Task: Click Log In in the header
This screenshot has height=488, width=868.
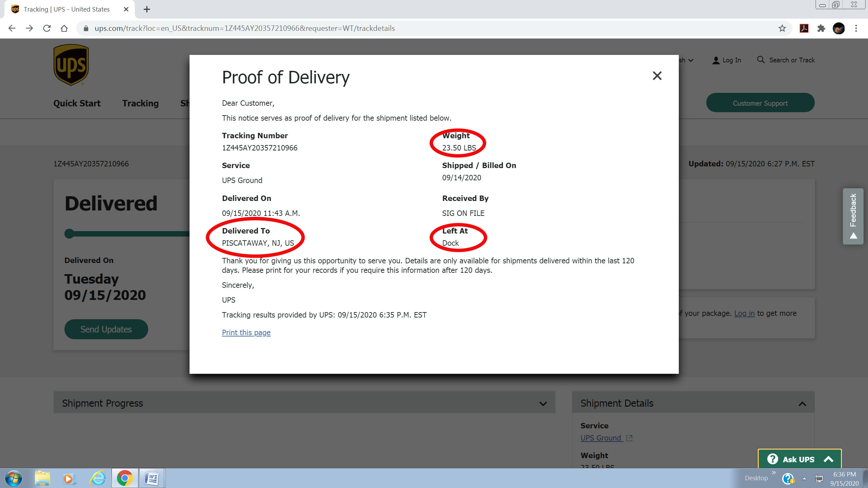Action: [x=727, y=60]
